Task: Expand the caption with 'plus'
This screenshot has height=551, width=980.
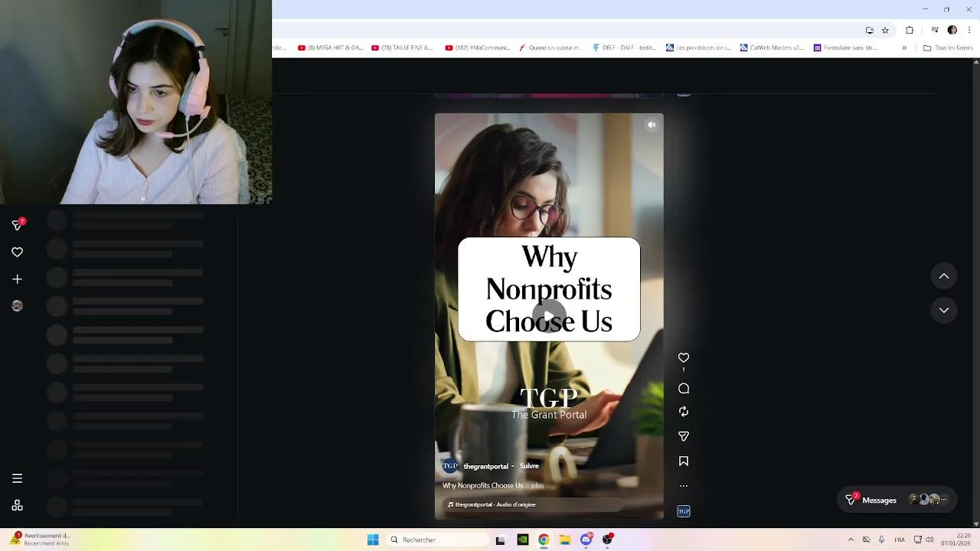Action: 537,485
